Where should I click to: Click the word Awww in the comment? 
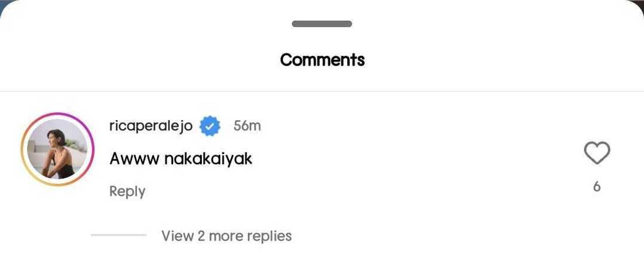pos(134,158)
